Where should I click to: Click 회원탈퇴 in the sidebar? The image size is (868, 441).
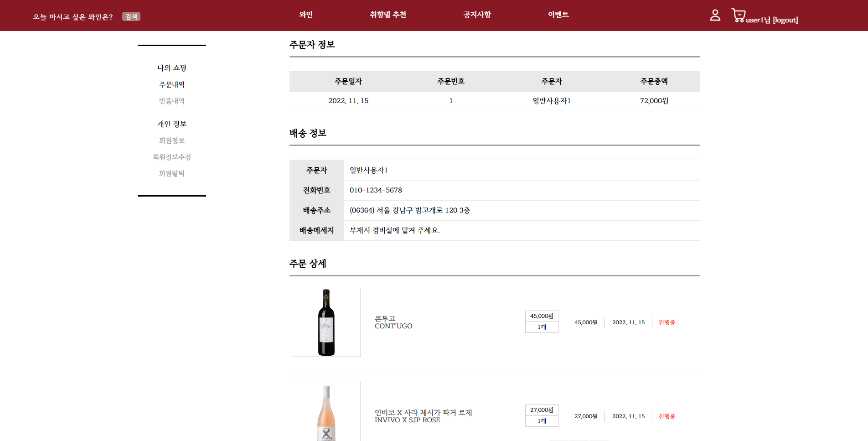pyautogui.click(x=172, y=173)
